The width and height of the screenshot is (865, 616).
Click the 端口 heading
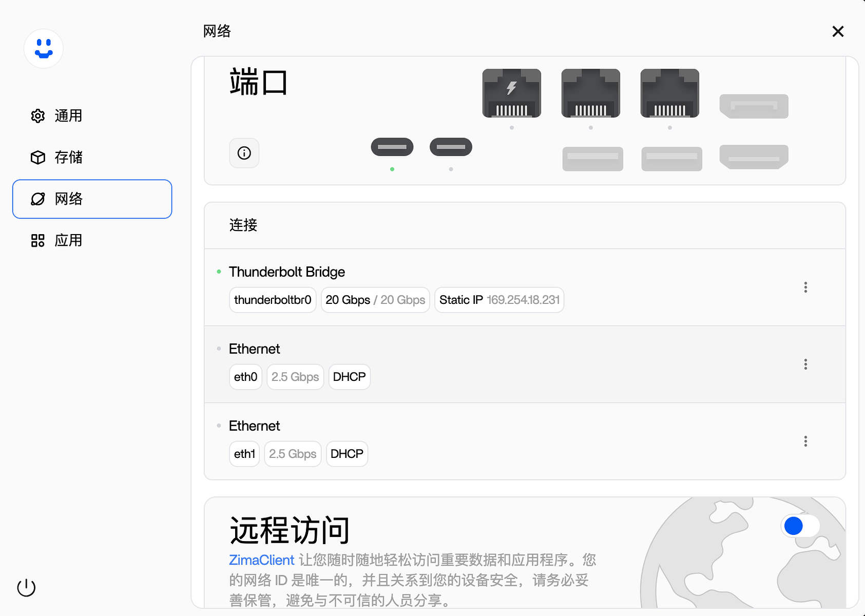click(258, 82)
